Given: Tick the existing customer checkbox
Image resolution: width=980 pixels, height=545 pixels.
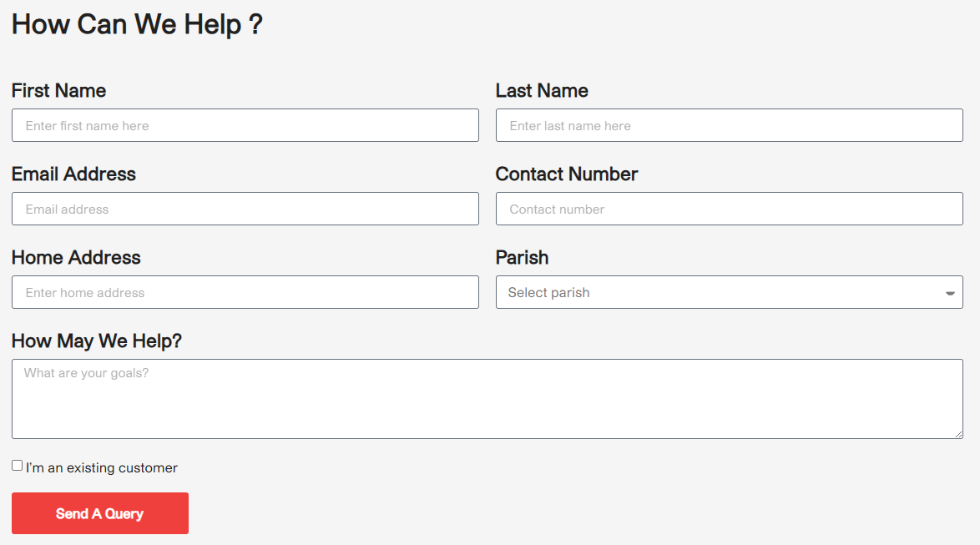Looking at the screenshot, I should pos(18,466).
